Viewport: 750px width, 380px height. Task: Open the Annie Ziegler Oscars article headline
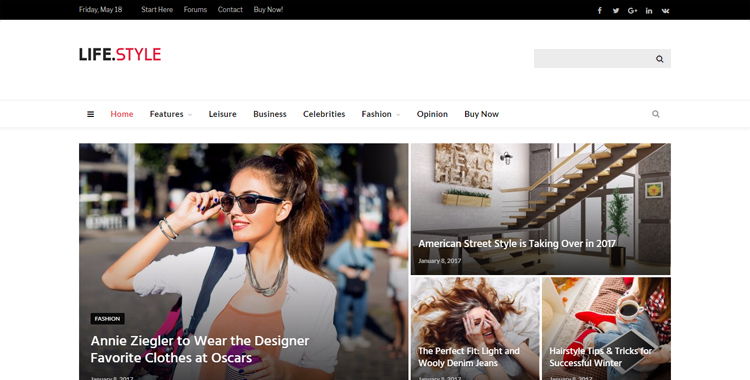click(x=200, y=349)
